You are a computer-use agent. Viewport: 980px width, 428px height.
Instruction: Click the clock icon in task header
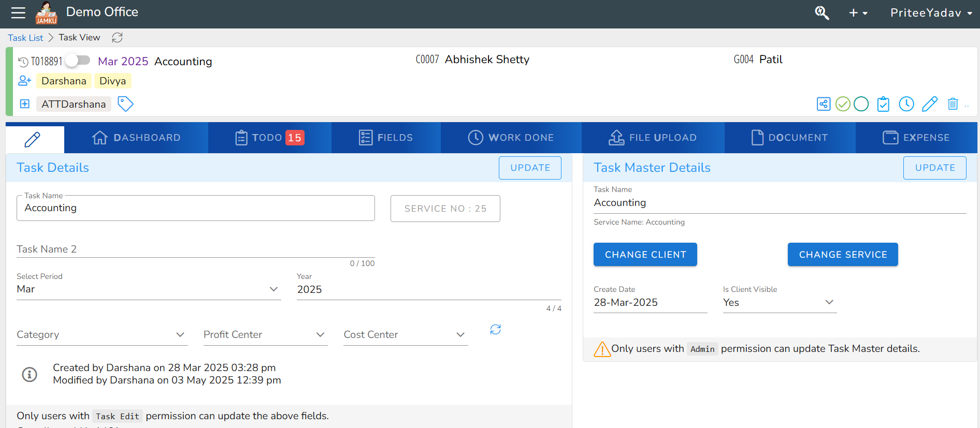click(x=906, y=104)
